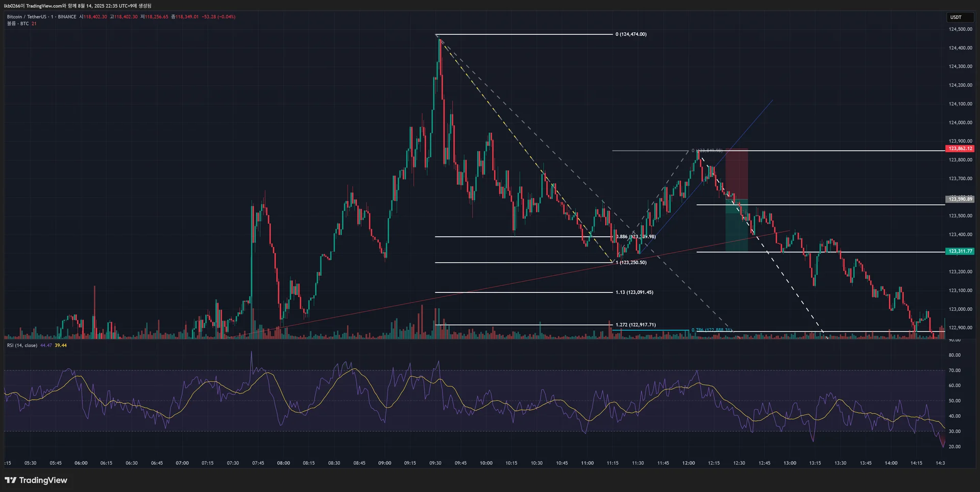
Task: Open the USDT currency selector
Action: click(960, 17)
